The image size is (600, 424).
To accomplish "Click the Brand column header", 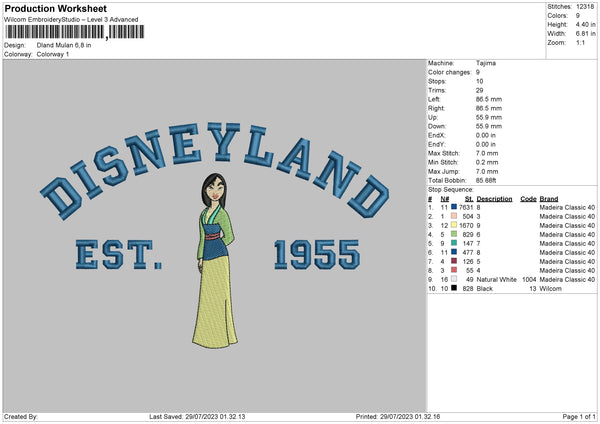I will pyautogui.click(x=549, y=199).
